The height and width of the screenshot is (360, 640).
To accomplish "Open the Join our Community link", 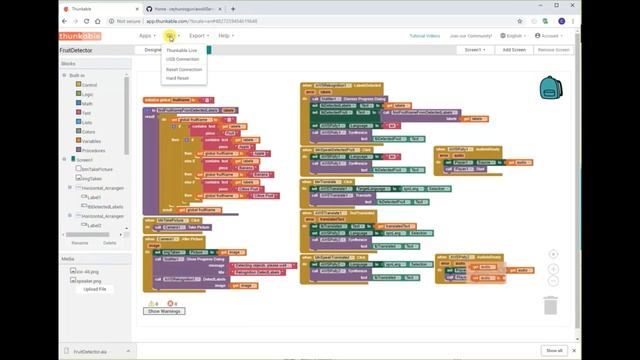I will [471, 36].
